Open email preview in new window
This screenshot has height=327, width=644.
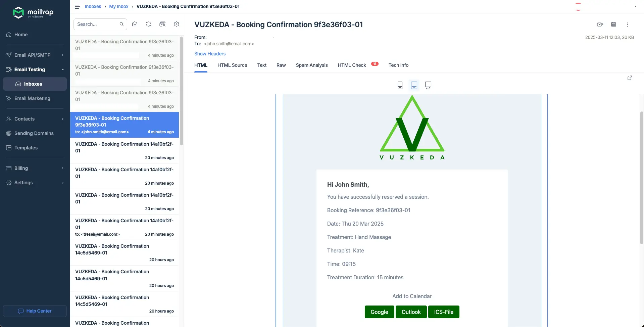630,78
